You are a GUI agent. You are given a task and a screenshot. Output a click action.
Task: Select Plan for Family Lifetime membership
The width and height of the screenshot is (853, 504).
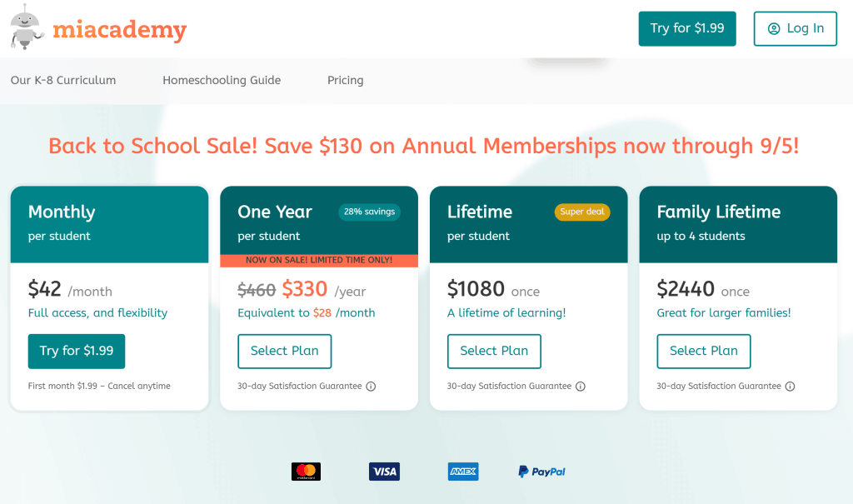[704, 351]
